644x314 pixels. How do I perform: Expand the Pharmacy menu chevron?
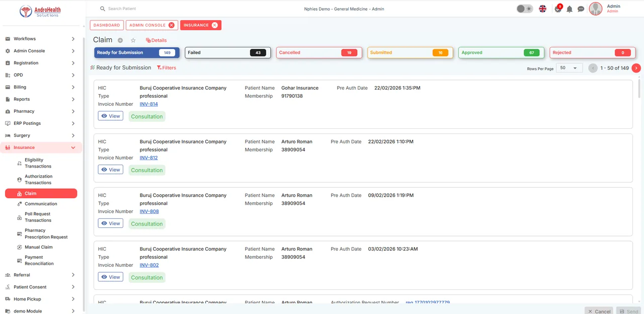point(73,111)
